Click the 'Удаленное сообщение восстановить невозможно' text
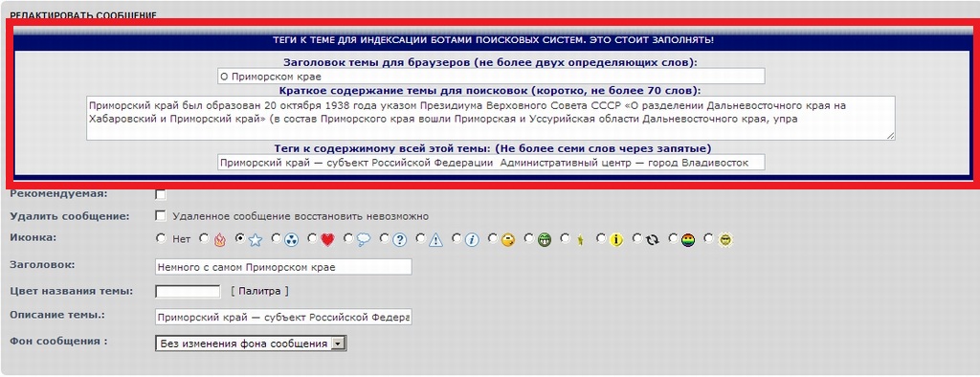The image size is (980, 377). 301,216
